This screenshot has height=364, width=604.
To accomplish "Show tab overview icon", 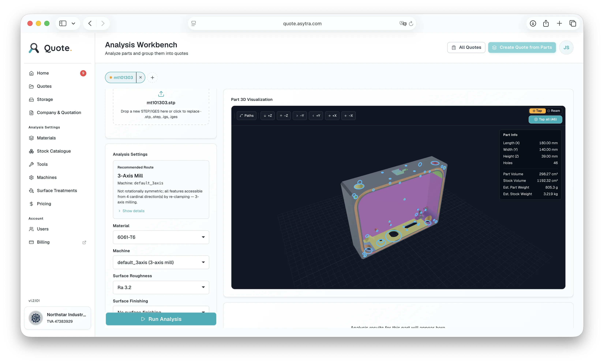I will [573, 23].
